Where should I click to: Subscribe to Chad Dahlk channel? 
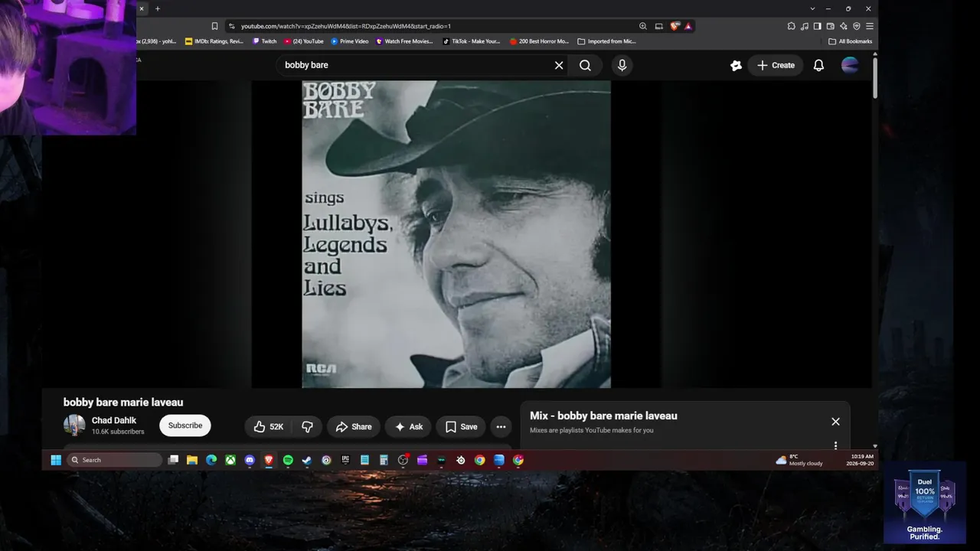pos(185,425)
